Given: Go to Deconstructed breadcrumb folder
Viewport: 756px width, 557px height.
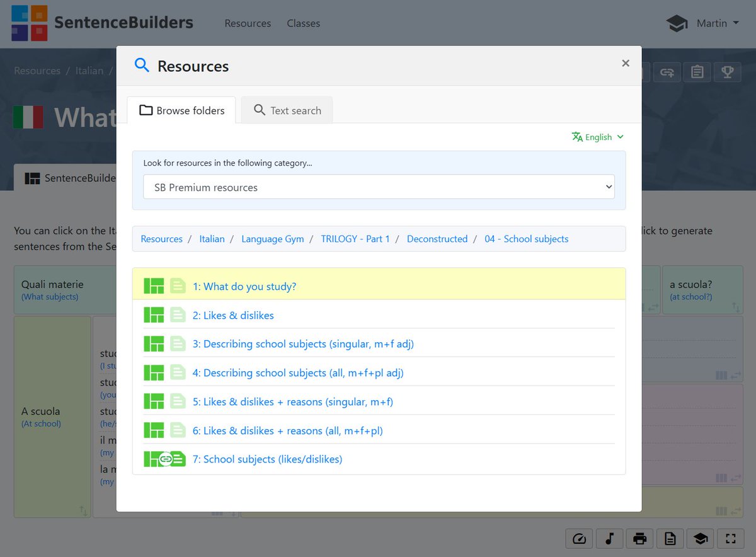Looking at the screenshot, I should pyautogui.click(x=437, y=239).
